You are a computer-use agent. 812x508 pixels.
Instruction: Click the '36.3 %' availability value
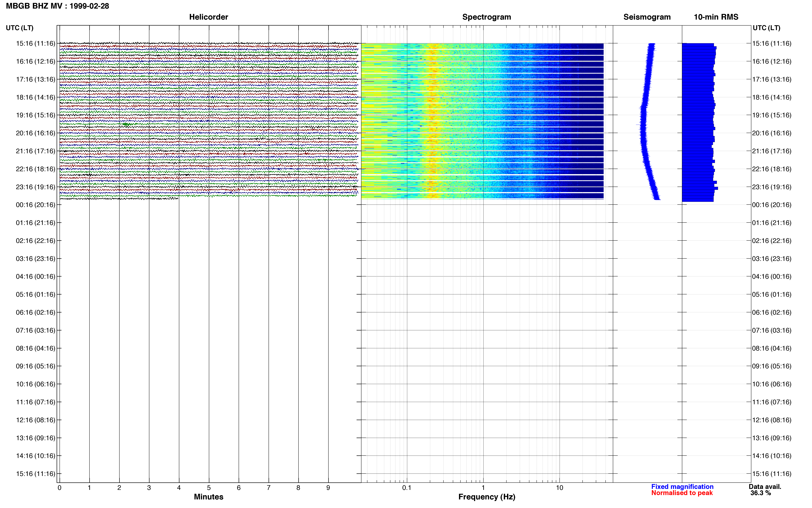click(x=761, y=493)
